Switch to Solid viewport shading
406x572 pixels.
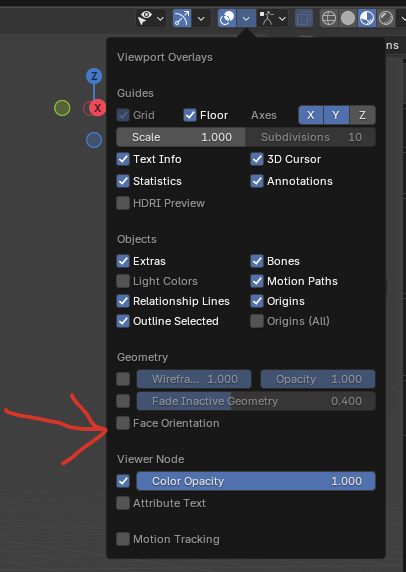pos(348,18)
